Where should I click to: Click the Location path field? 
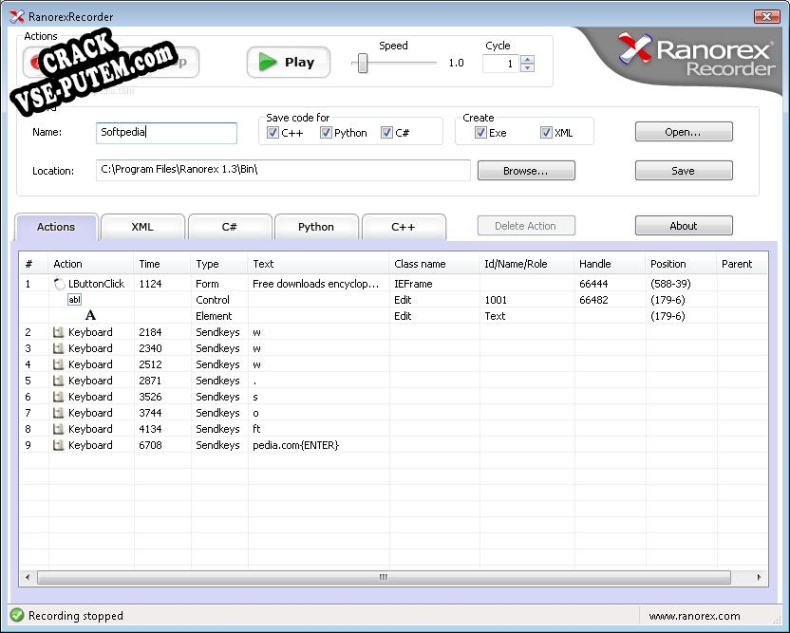(x=283, y=170)
